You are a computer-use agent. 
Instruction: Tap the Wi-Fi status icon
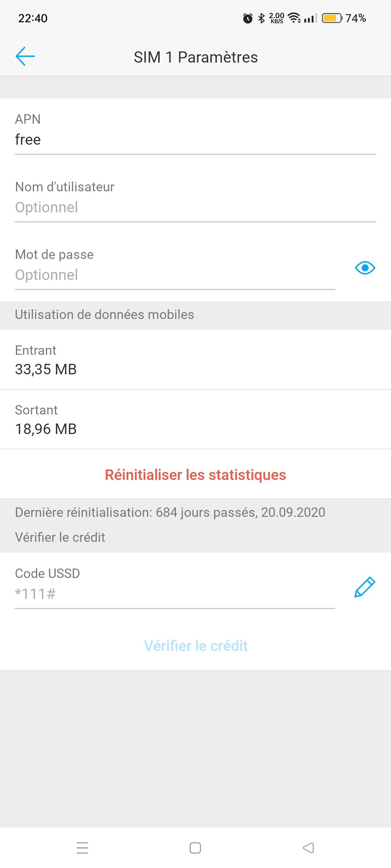294,18
